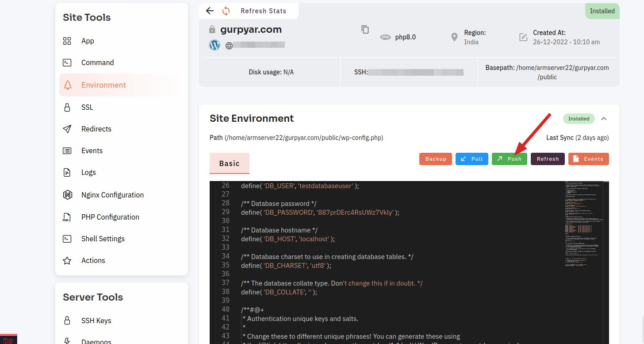
Task: Click the Region location pin icon
Action: coord(454,37)
